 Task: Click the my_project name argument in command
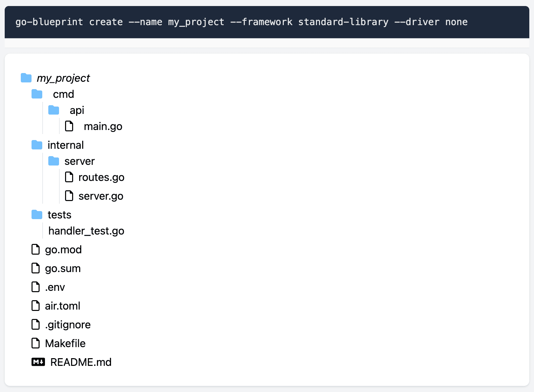[x=196, y=22]
